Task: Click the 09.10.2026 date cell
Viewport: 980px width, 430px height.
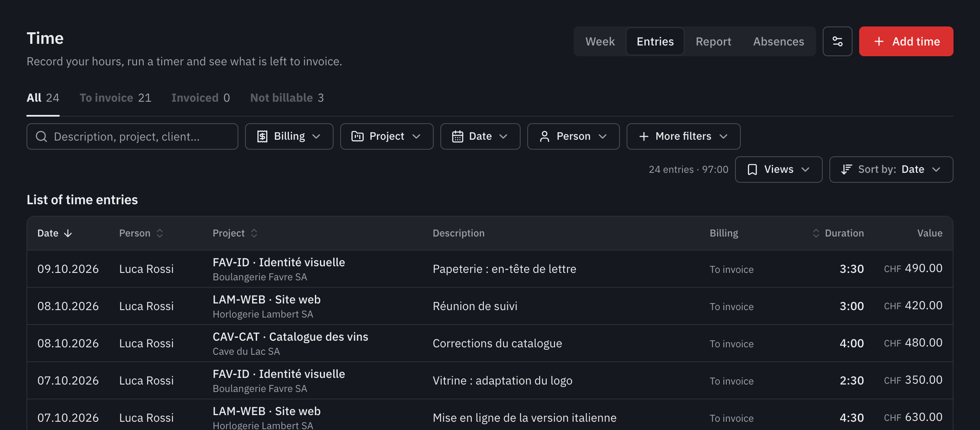Action: pos(68,269)
